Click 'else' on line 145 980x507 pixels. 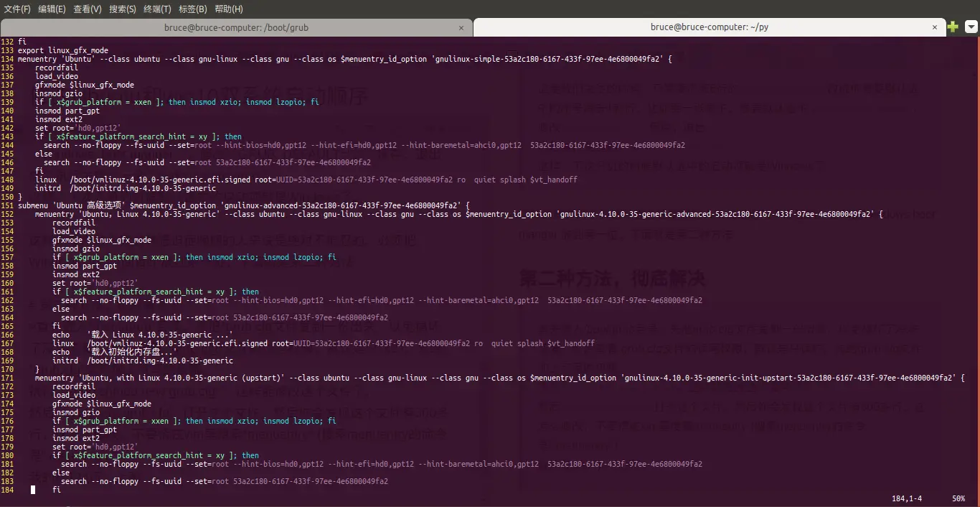coord(44,154)
